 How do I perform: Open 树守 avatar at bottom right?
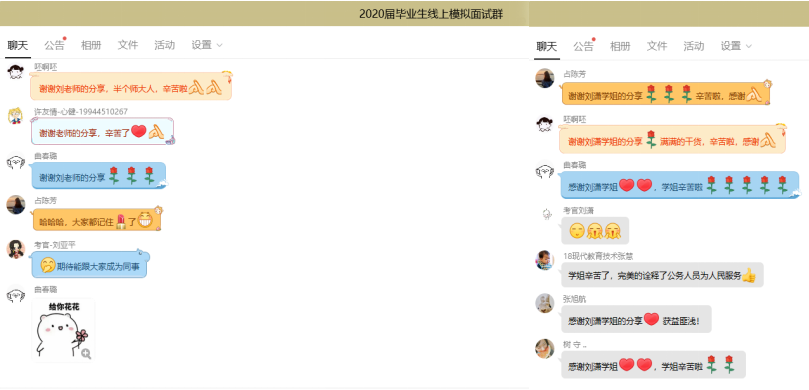click(x=545, y=348)
